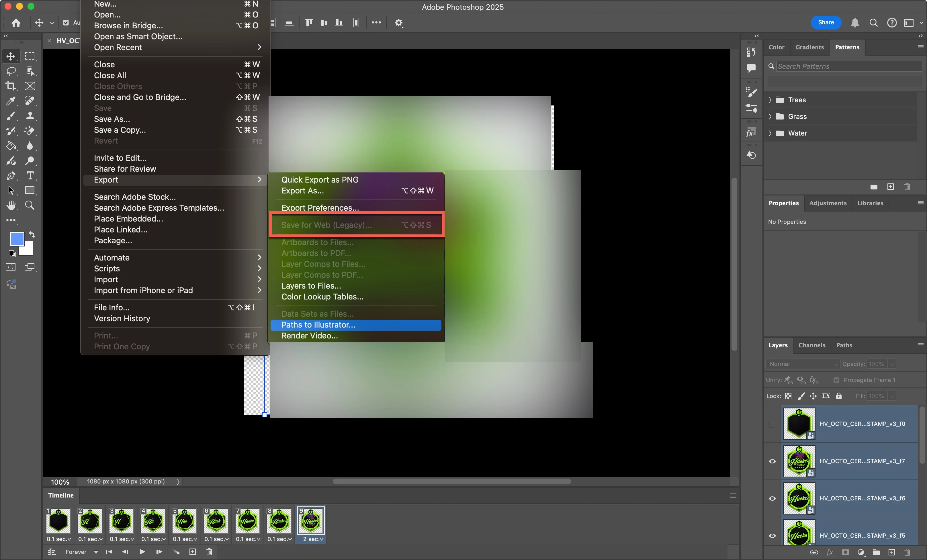
Task: Click Save As in the File menu
Action: click(112, 119)
